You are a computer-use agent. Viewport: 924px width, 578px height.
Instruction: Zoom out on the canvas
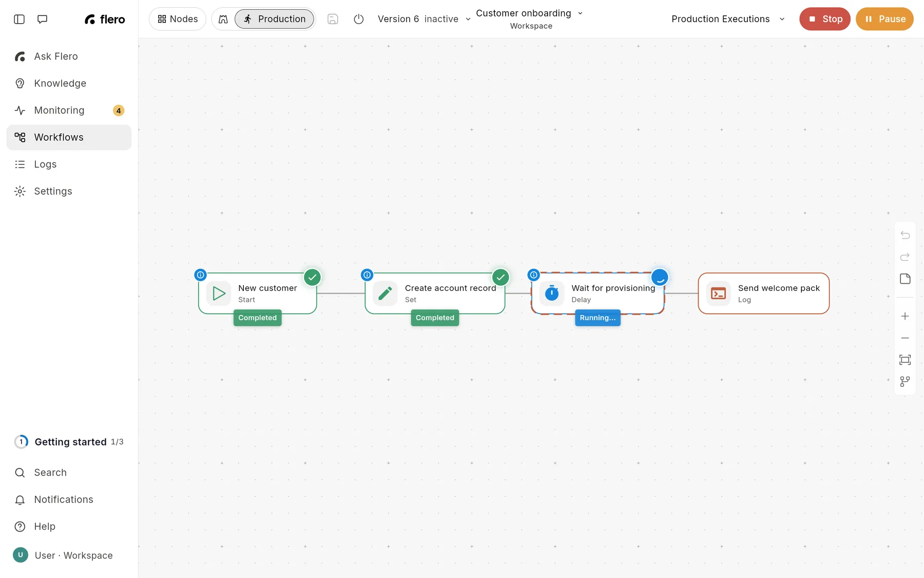coord(905,338)
